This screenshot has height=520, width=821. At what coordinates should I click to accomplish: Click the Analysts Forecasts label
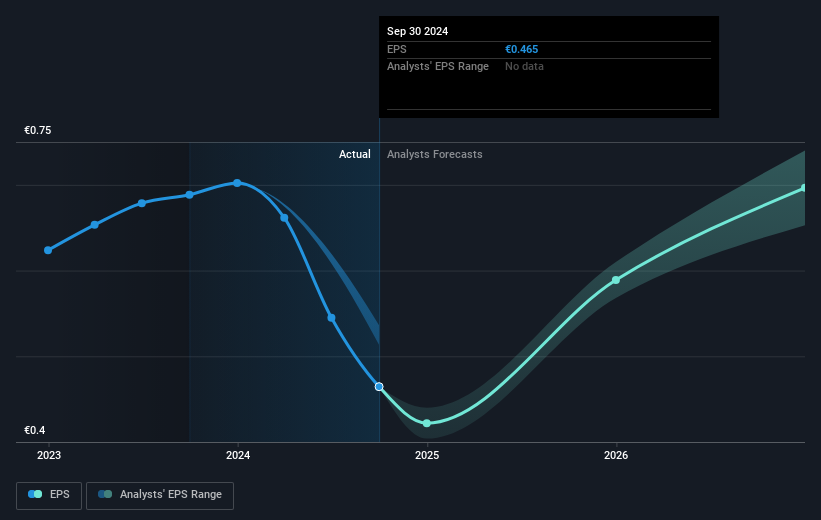[x=435, y=154]
